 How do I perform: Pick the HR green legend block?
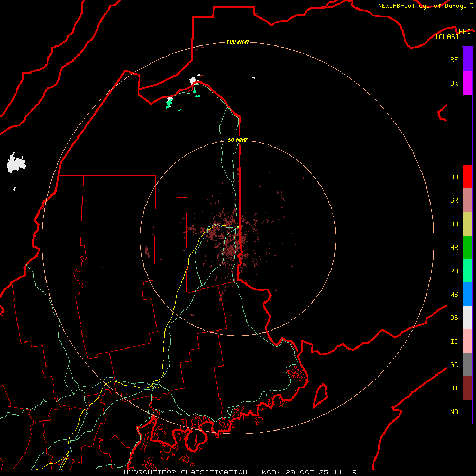click(467, 248)
